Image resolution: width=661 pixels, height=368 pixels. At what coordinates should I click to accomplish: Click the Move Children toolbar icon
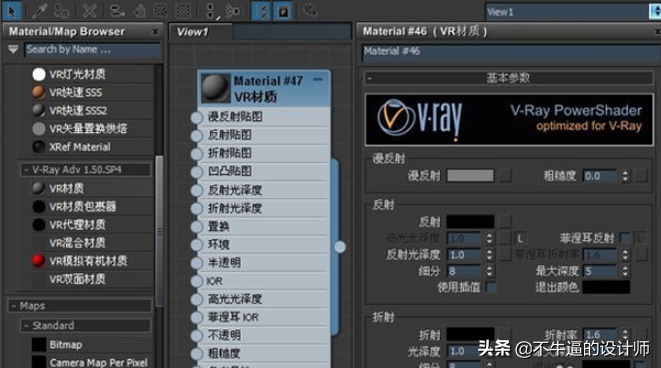point(117,11)
